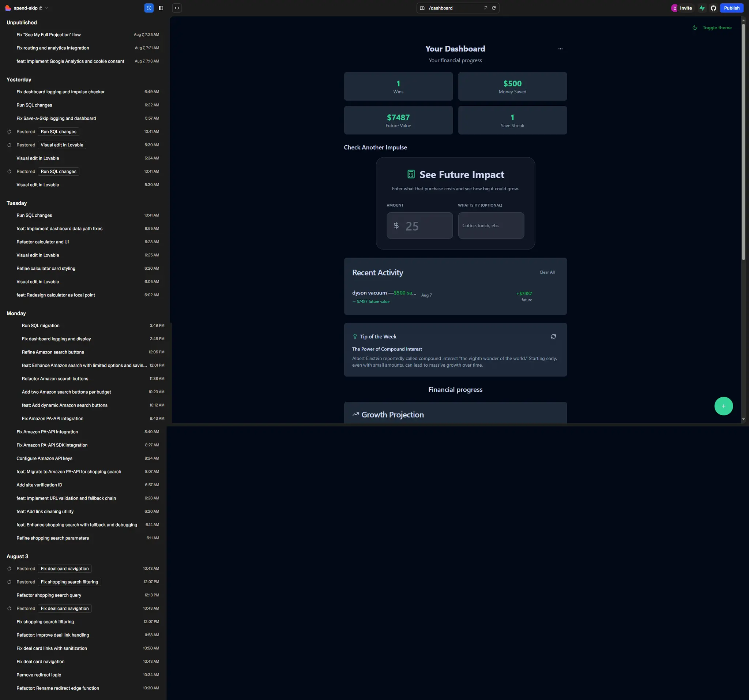749x700 pixels.
Task: Open the dashboard three-dots menu
Action: point(560,49)
